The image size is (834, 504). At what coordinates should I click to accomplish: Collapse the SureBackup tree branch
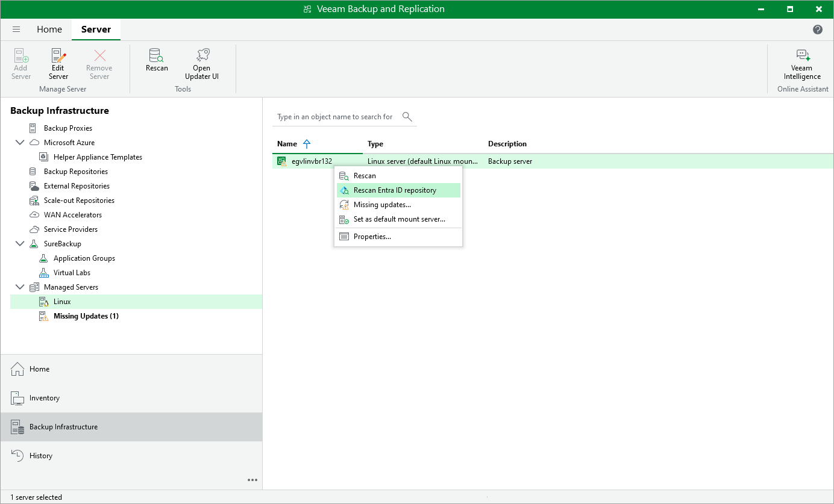coord(19,243)
